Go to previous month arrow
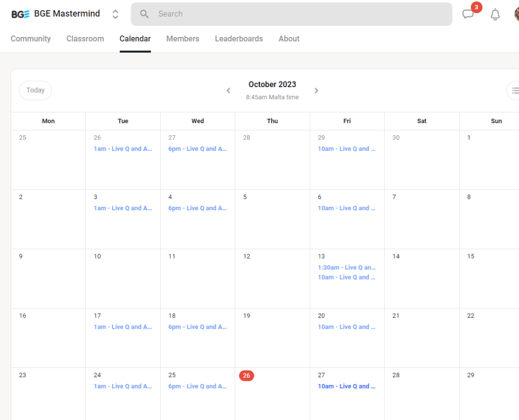 (x=229, y=91)
